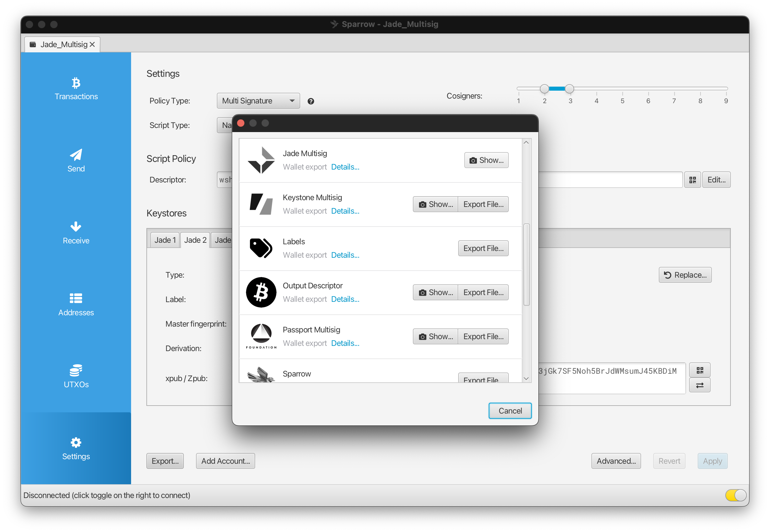Open the Advanced settings button

[616, 461]
